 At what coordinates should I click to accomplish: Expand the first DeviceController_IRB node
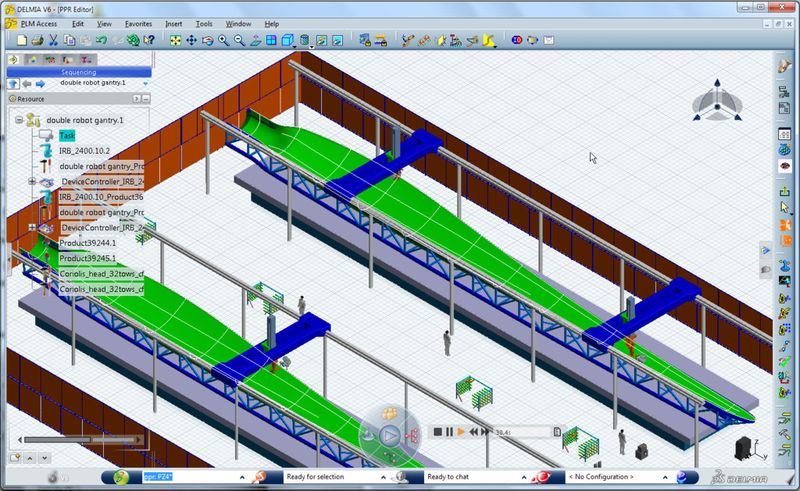coord(32,181)
